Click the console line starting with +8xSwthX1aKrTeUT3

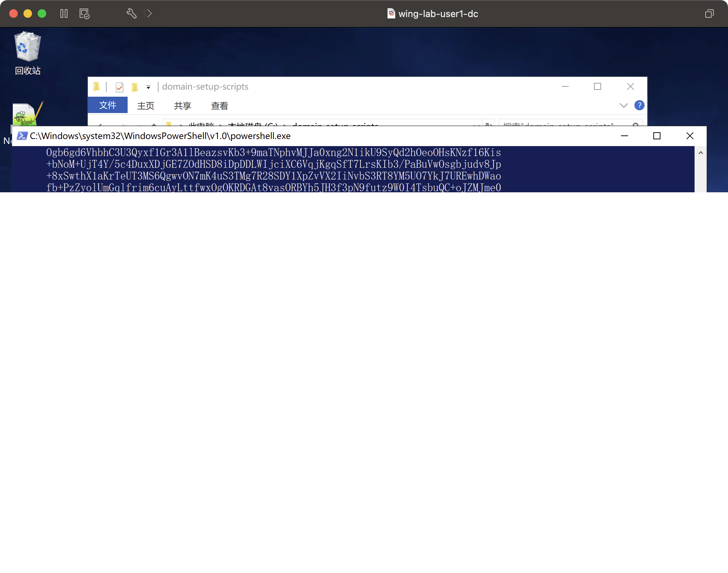pyautogui.click(x=273, y=176)
